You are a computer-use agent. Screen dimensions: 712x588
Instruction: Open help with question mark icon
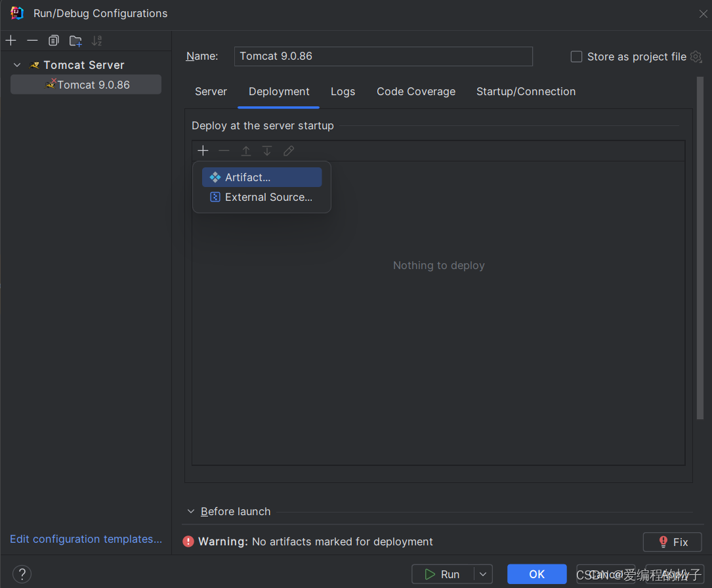22,574
